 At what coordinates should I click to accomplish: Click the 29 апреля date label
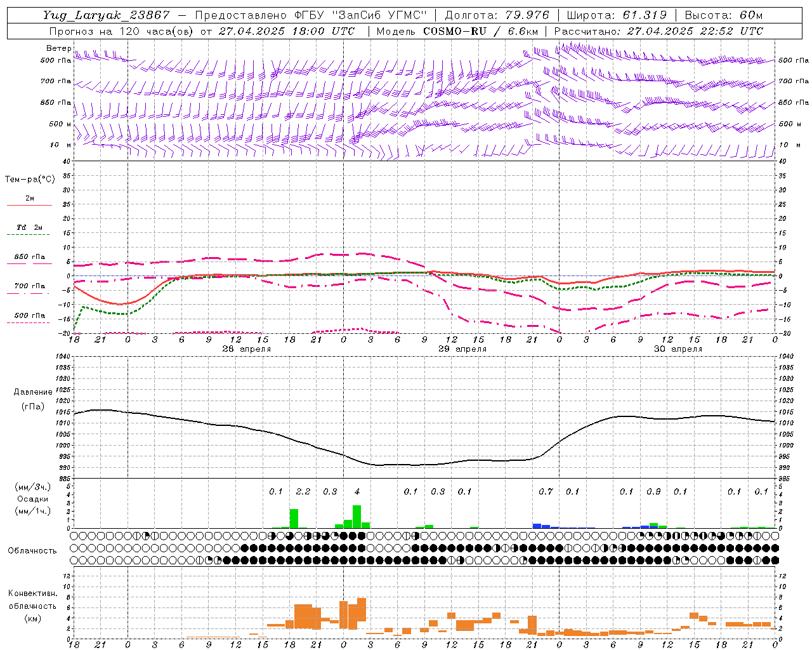pos(462,349)
